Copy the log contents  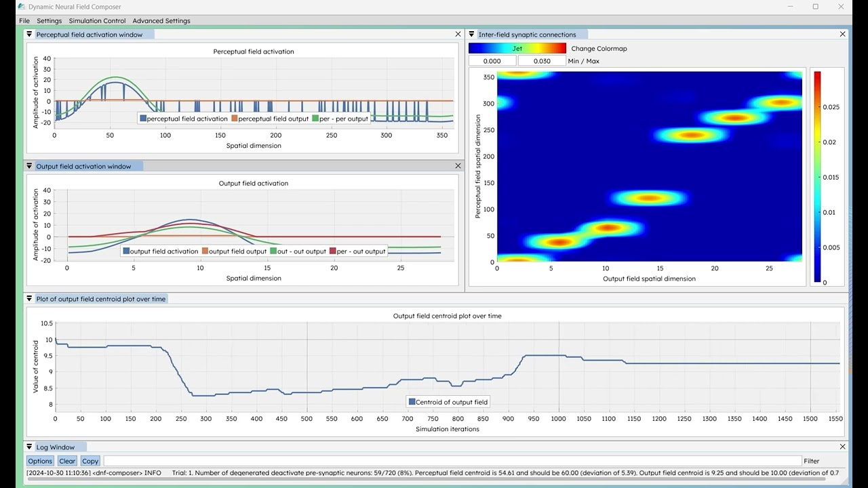(90, 461)
